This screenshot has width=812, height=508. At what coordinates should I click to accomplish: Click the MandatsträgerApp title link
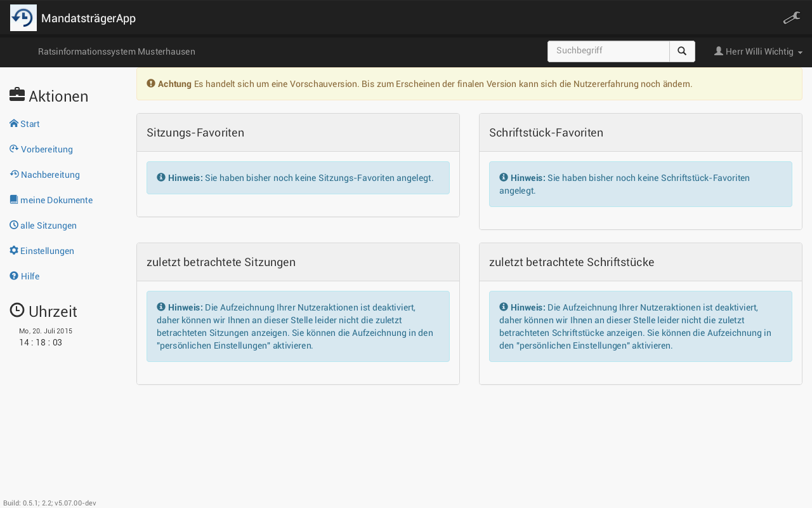(x=88, y=18)
